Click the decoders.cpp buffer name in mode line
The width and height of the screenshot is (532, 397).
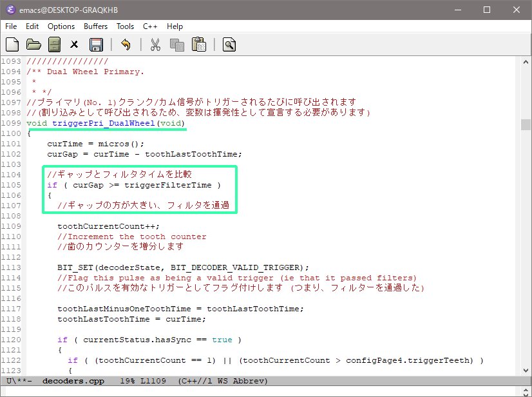click(x=73, y=381)
